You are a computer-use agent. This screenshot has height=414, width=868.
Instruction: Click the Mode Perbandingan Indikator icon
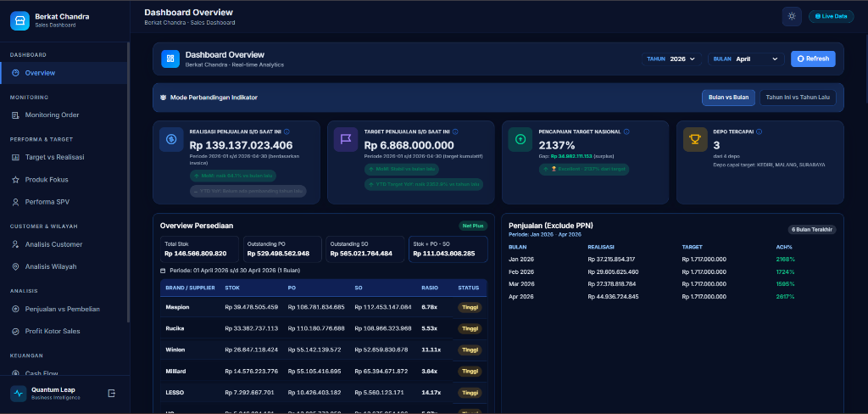163,98
